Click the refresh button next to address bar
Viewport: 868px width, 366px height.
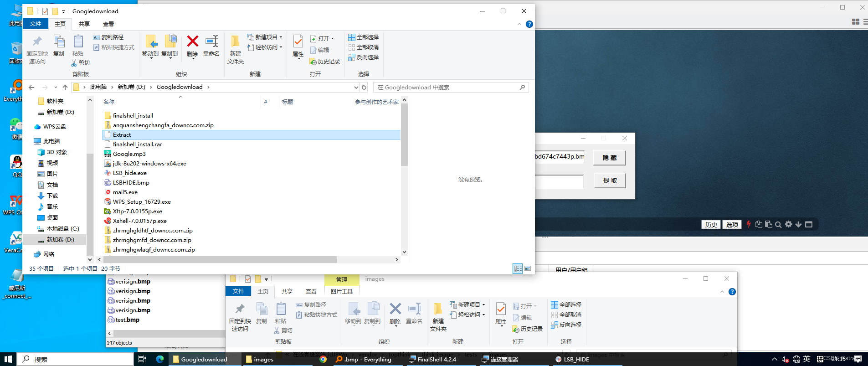point(364,87)
